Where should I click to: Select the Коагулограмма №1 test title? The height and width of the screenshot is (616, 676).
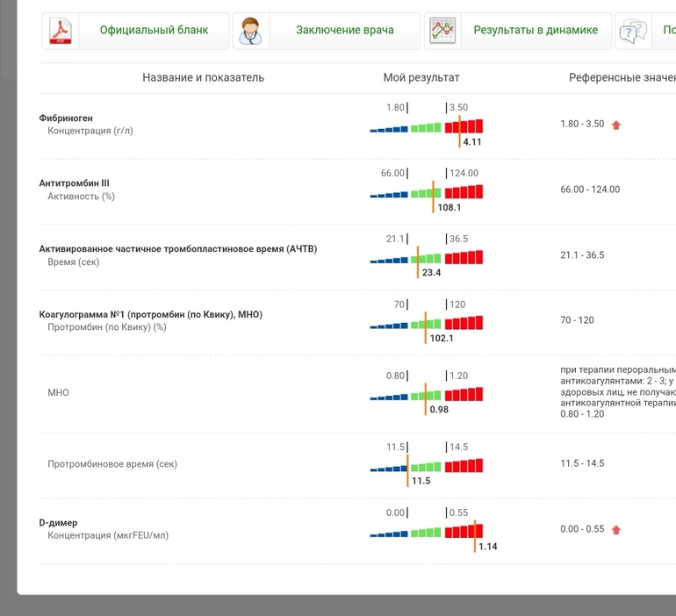tap(150, 314)
